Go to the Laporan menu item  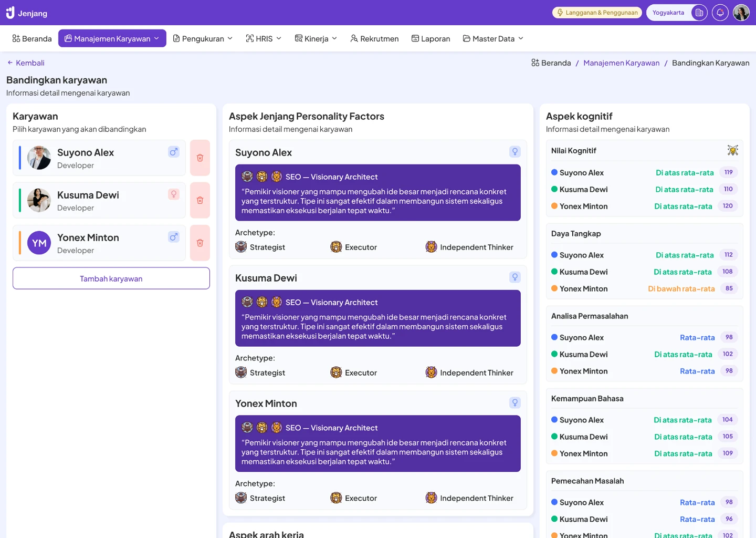tap(430, 38)
